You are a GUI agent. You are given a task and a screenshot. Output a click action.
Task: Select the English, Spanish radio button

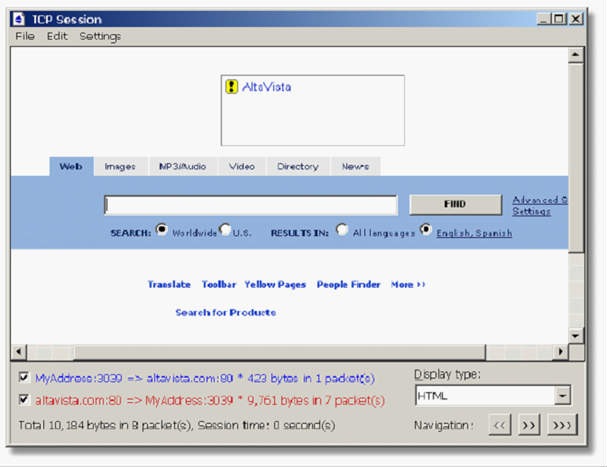point(425,230)
